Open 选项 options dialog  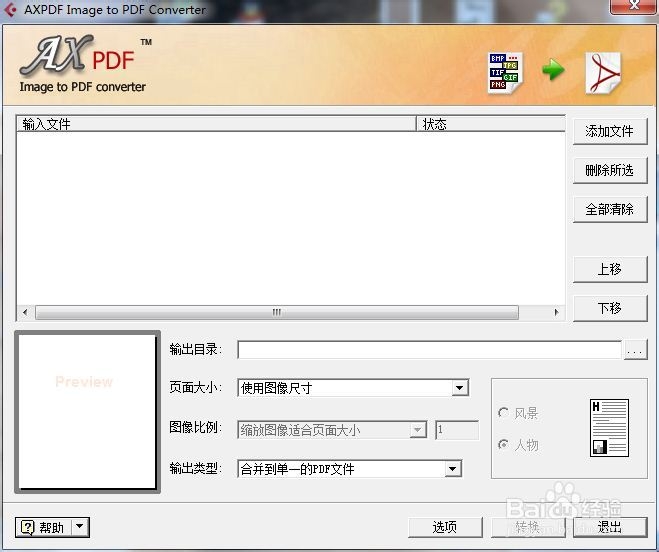[445, 527]
